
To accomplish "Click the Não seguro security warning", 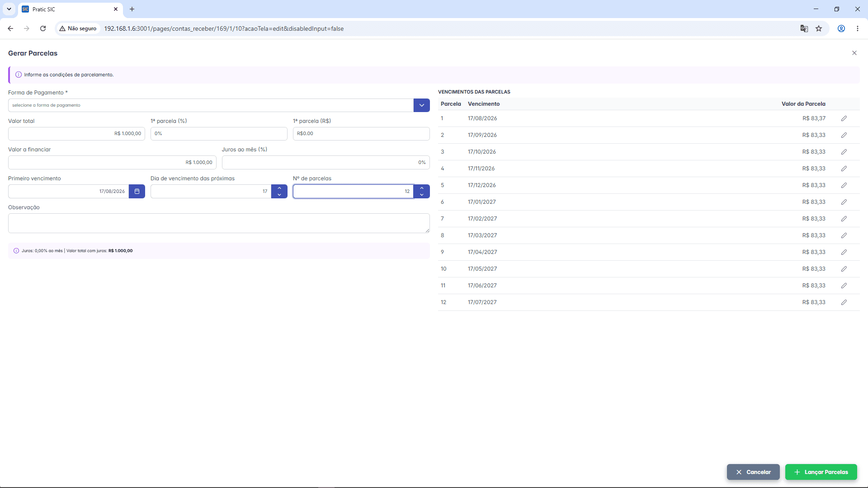I will tap(78, 28).
